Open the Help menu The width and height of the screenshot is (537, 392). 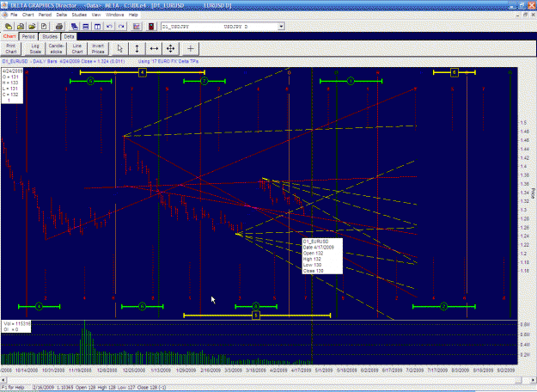[133, 15]
